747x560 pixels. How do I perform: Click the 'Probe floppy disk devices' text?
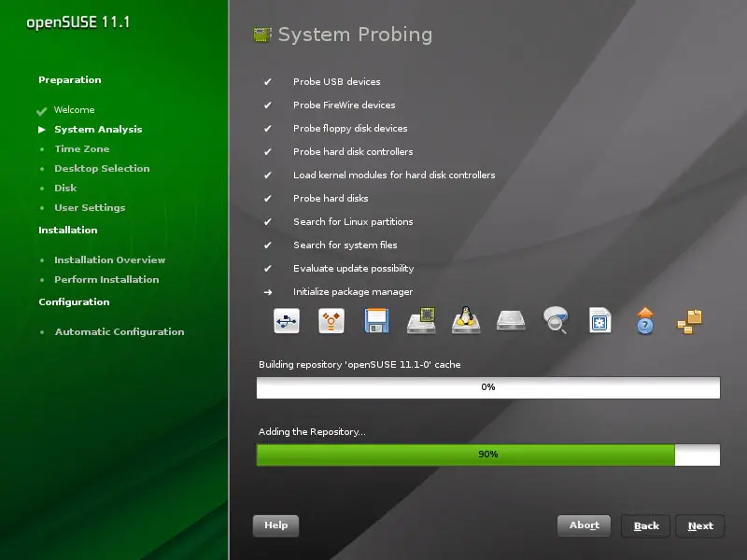click(350, 129)
